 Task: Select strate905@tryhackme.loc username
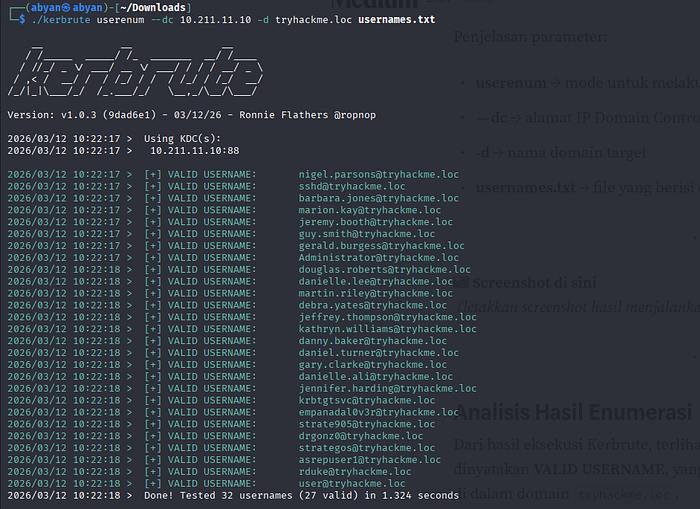tap(367, 425)
